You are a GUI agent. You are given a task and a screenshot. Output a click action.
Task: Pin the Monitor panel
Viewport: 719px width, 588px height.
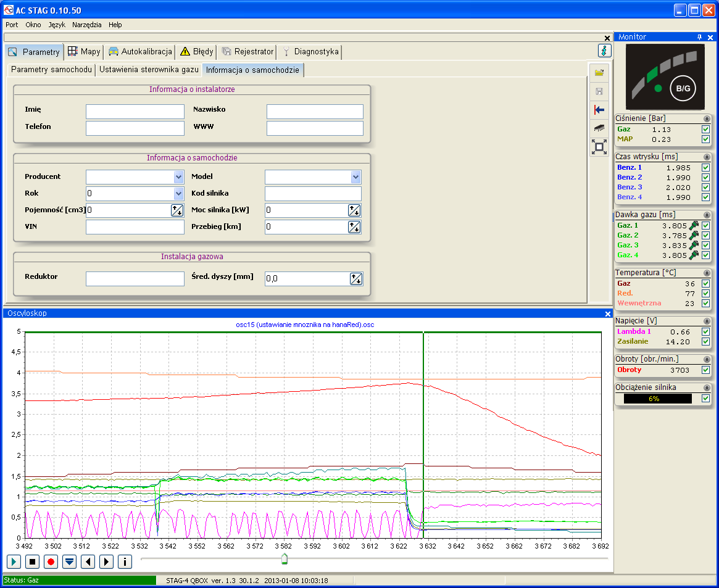pos(699,37)
